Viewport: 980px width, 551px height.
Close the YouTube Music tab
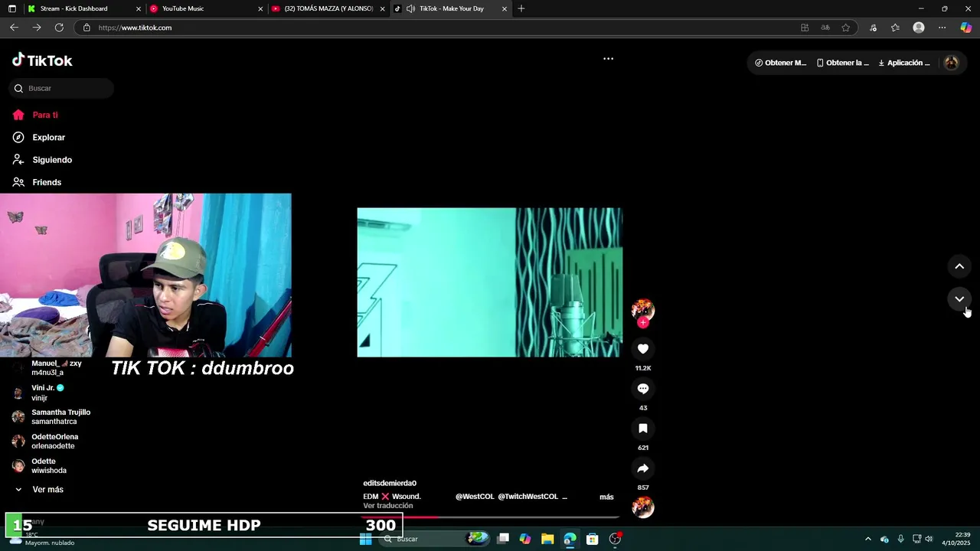pyautogui.click(x=260, y=8)
